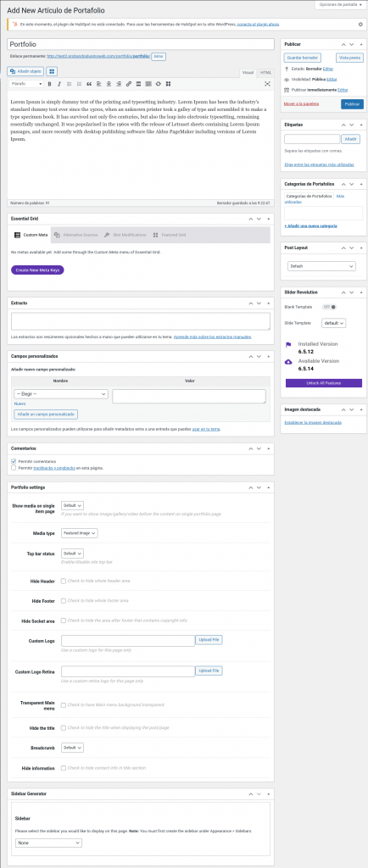
Task: Toggle italic formatting in editor toolbar
Action: coord(59,84)
